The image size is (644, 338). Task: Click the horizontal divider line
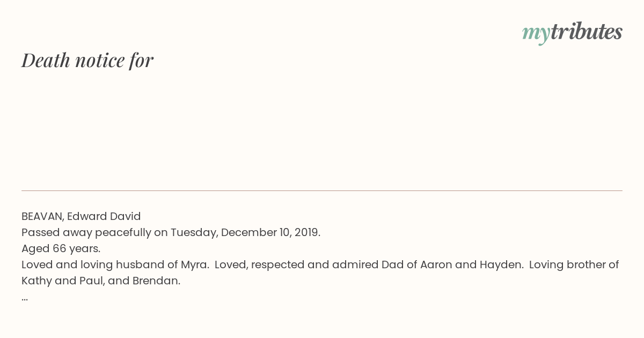coord(322,190)
